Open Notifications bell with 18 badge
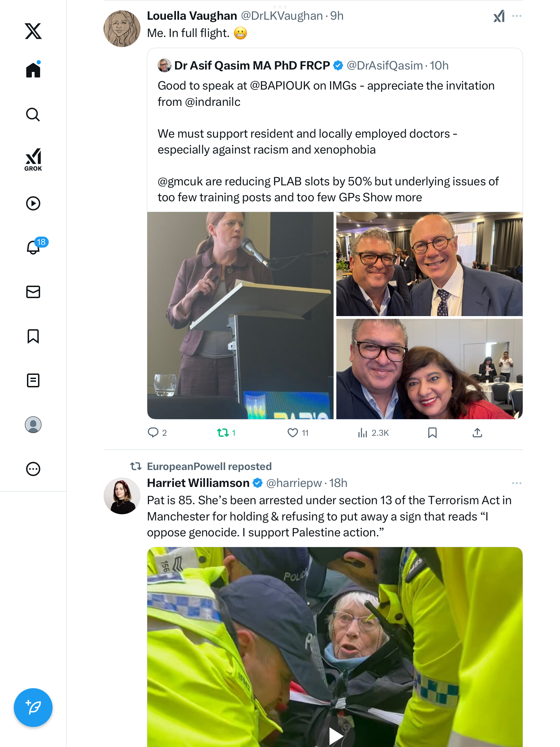 point(34,247)
